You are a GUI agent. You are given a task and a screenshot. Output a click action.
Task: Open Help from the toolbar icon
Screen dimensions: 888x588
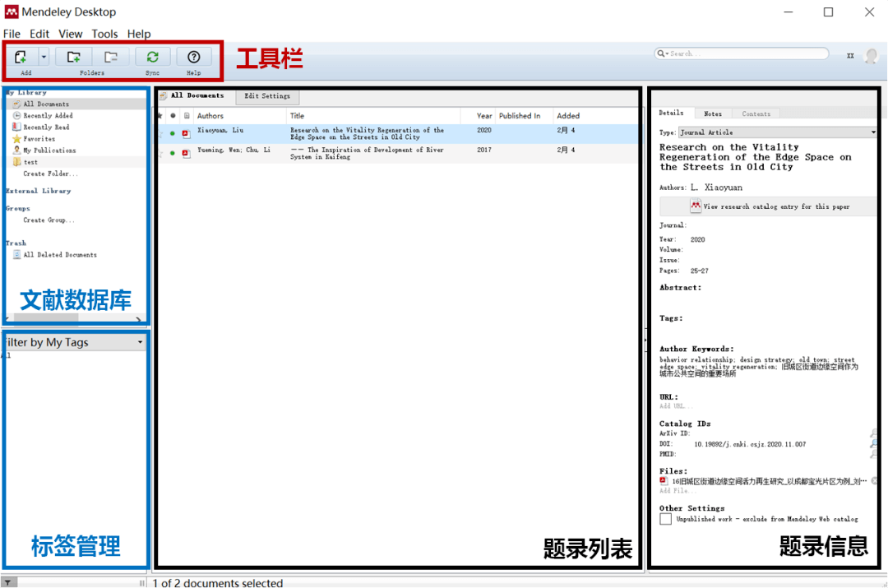pyautogui.click(x=194, y=58)
